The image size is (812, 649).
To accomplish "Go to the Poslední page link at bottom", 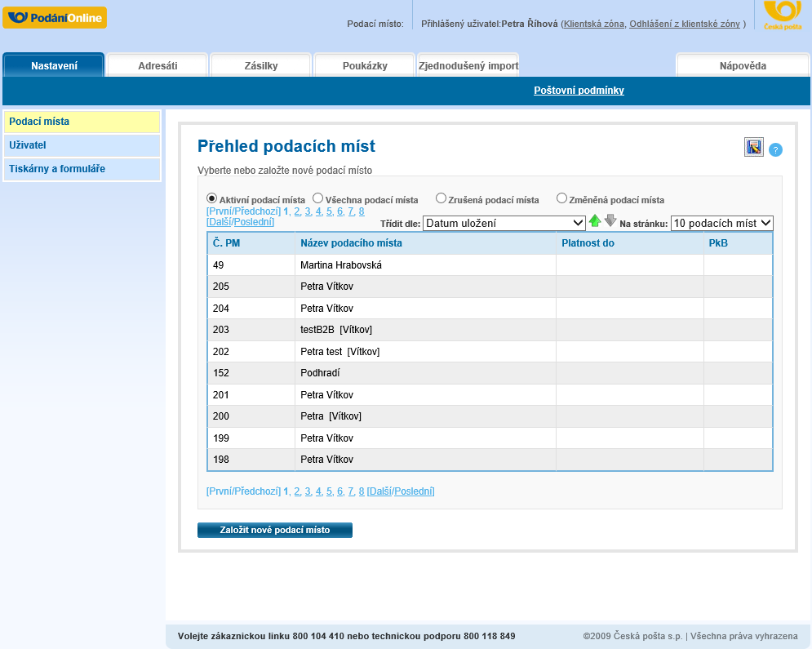I will coord(414,491).
